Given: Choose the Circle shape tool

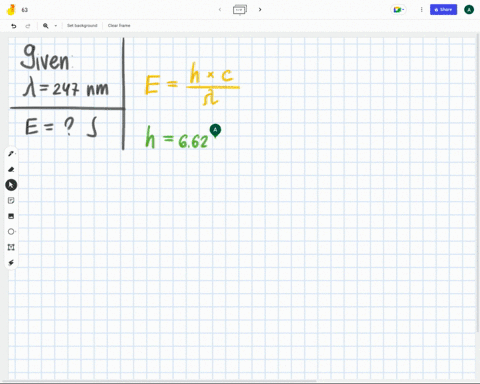Looking at the screenshot, I should click(x=11, y=232).
